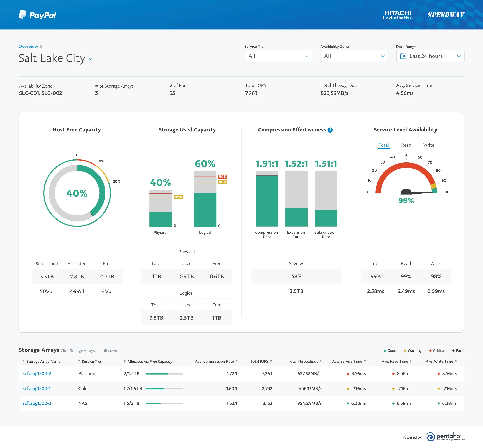
Task: Sort by Storage Array Name column arrows
Action: [x=24, y=361]
